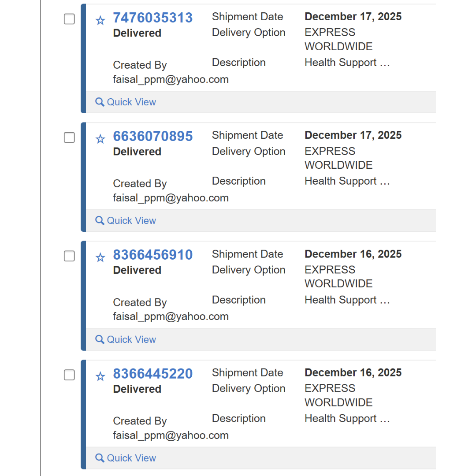The height and width of the screenshot is (476, 476).
Task: Star shipment 7476035313 as favorite
Action: (x=100, y=20)
